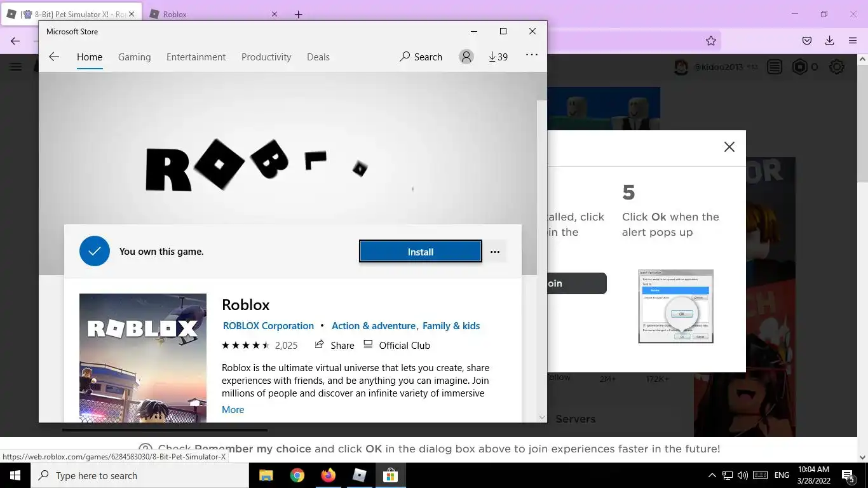Open the Family & kids category
The image size is (868, 488).
pos(451,325)
